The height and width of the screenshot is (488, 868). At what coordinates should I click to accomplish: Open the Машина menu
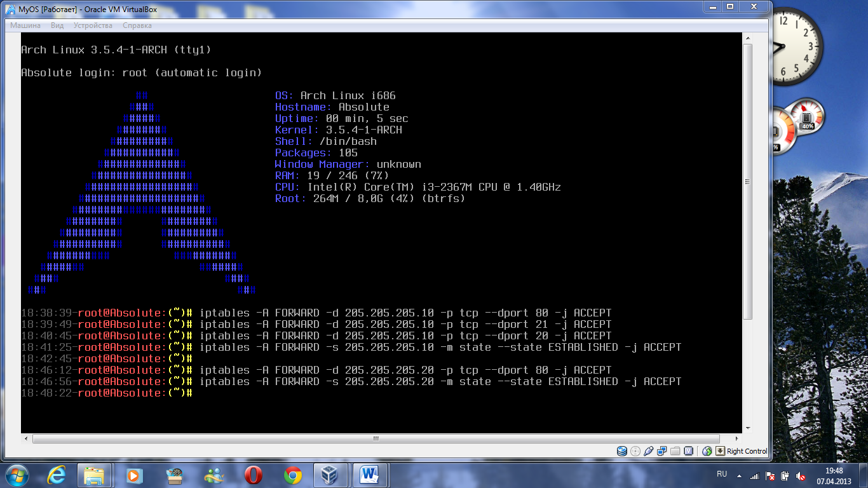25,25
